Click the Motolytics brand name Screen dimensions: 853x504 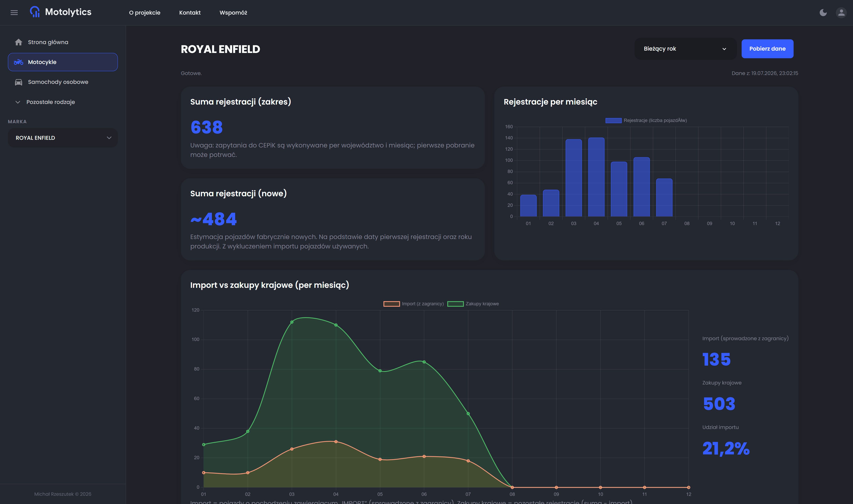point(68,12)
